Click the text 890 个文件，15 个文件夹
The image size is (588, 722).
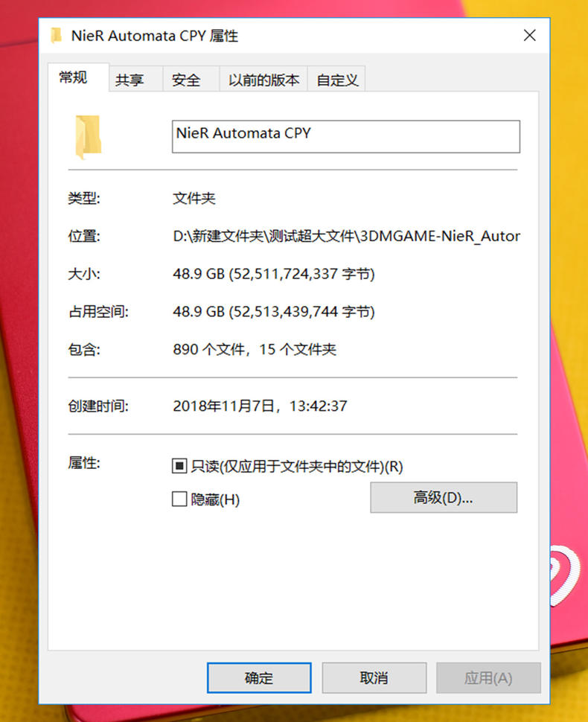pyautogui.click(x=255, y=350)
